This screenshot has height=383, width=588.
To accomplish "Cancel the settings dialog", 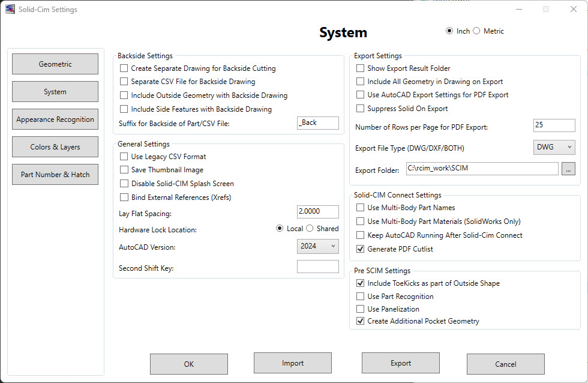I will [505, 364].
